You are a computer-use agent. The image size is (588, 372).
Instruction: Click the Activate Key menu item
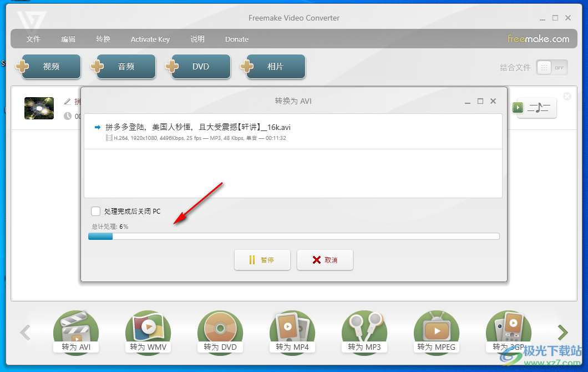[x=150, y=39]
